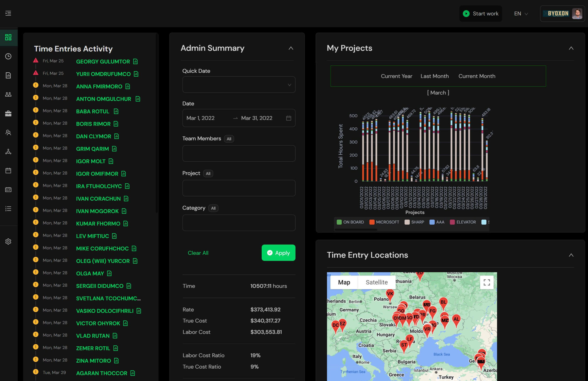This screenshot has width=588, height=381.
Task: Select All tag next to Team Members
Action: [x=229, y=139]
